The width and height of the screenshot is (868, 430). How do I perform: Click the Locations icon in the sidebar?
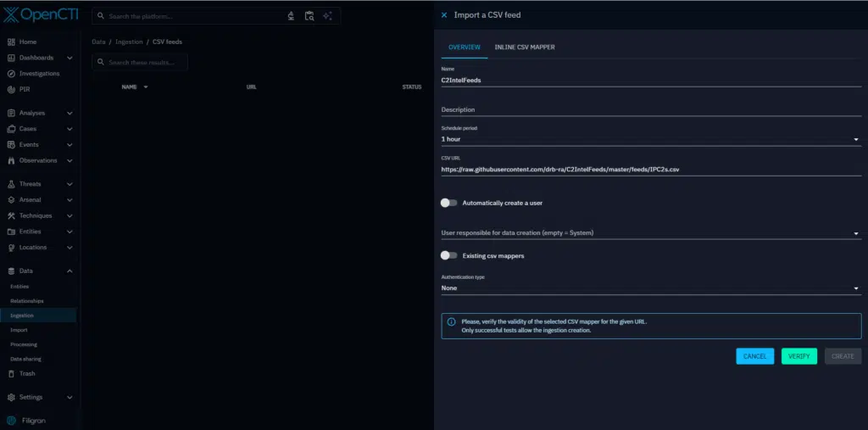pyautogui.click(x=11, y=248)
